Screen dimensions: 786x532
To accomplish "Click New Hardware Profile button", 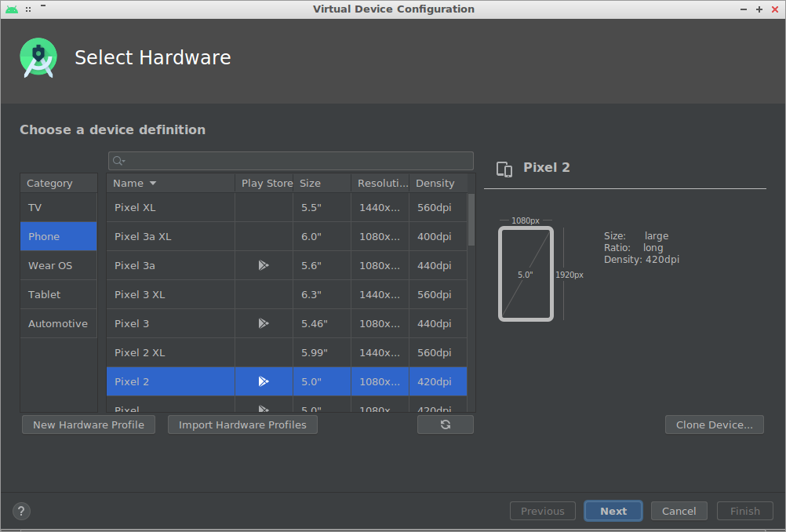I will tap(89, 425).
